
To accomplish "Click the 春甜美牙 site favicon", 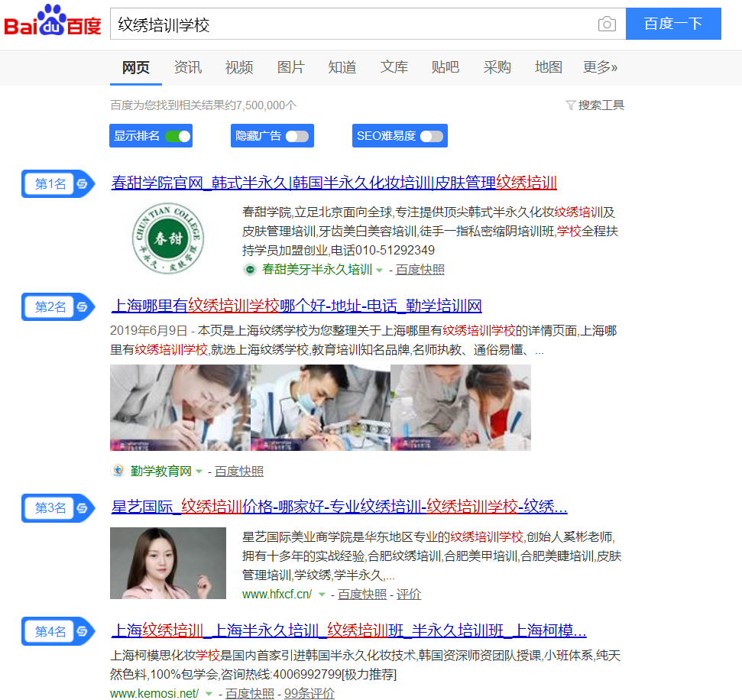I will pyautogui.click(x=249, y=269).
